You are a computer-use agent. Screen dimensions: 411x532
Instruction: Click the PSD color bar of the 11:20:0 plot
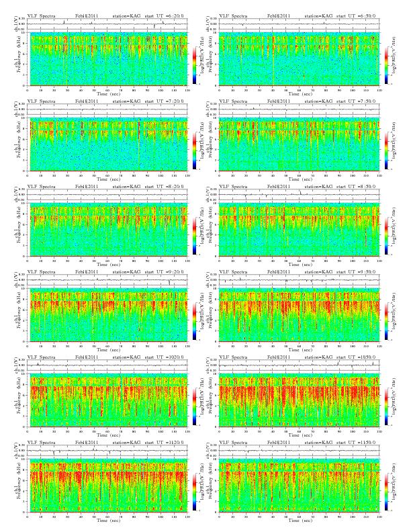194,492
